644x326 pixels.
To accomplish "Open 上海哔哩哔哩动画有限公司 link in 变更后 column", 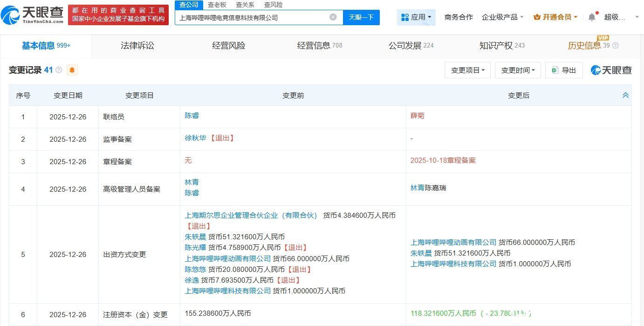I will click(x=453, y=243).
